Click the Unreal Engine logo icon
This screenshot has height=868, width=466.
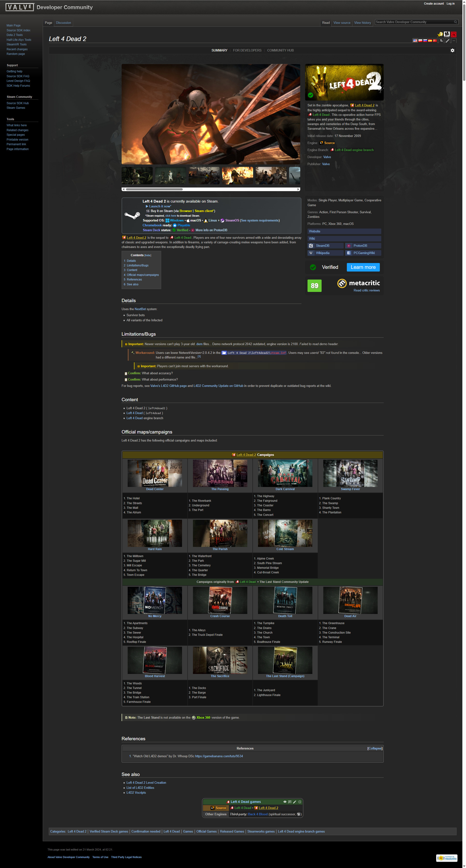click(x=299, y=814)
